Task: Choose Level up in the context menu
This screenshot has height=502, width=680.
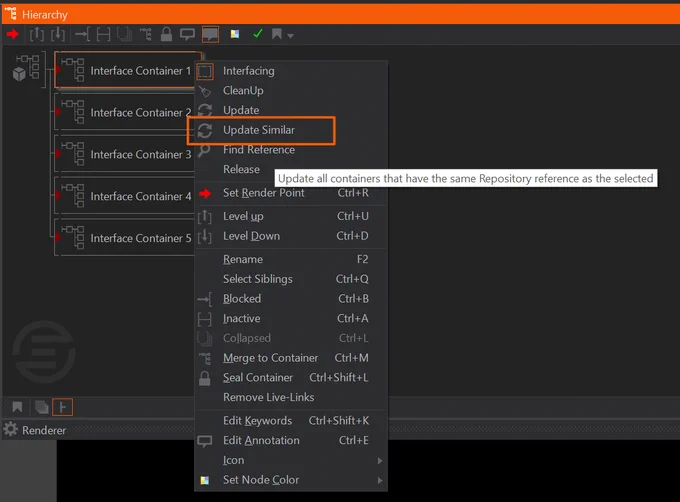Action: (291, 216)
